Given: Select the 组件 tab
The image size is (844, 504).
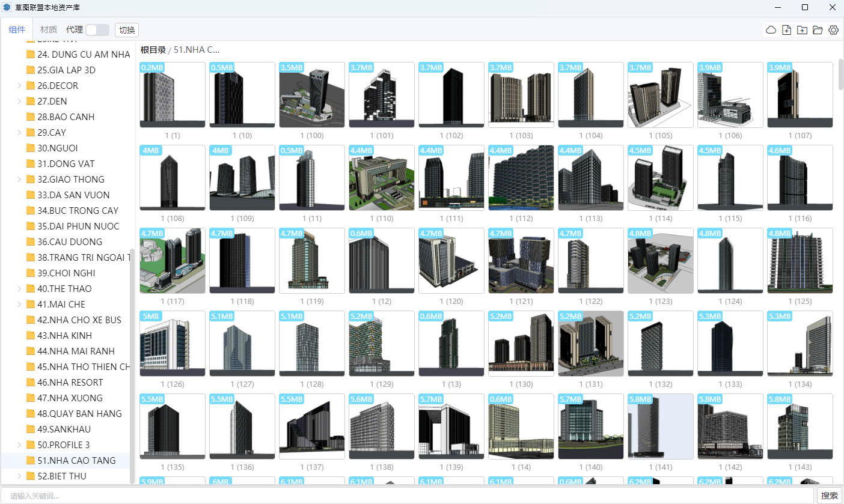Looking at the screenshot, I should point(17,29).
